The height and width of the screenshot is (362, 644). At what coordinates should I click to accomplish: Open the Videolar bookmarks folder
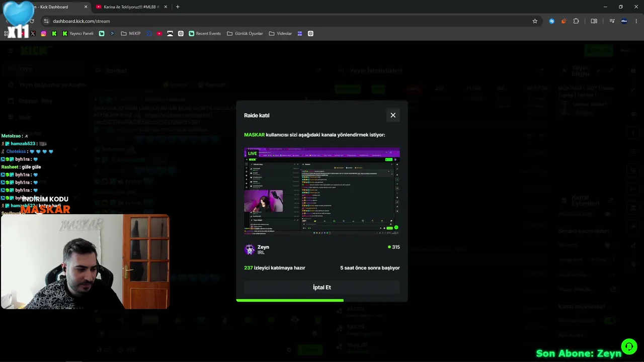(281, 34)
